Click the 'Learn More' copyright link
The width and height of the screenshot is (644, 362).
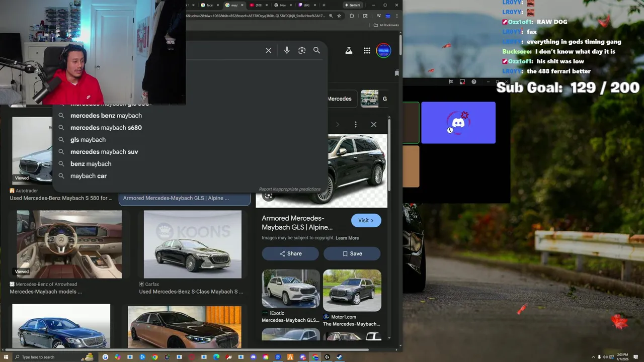(x=347, y=238)
